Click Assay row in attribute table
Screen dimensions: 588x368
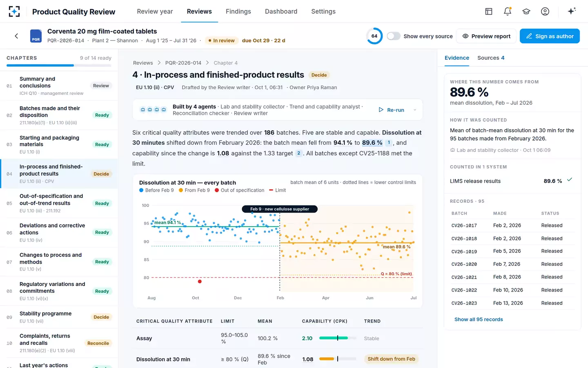(278, 338)
